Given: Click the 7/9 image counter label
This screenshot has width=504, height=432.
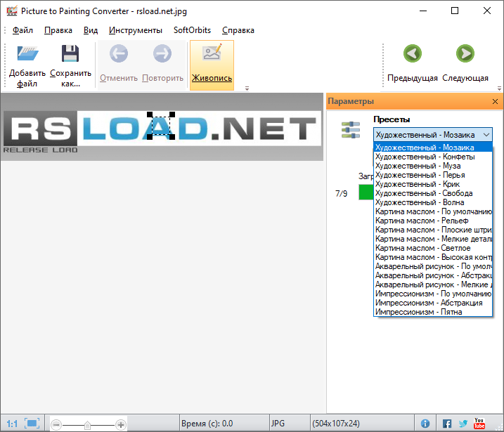Looking at the screenshot, I should click(x=342, y=194).
